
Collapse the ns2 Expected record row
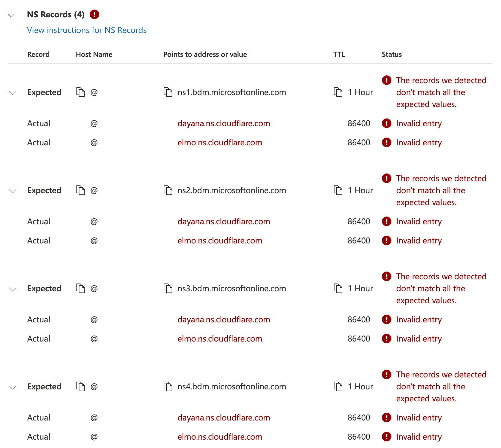coord(13,191)
